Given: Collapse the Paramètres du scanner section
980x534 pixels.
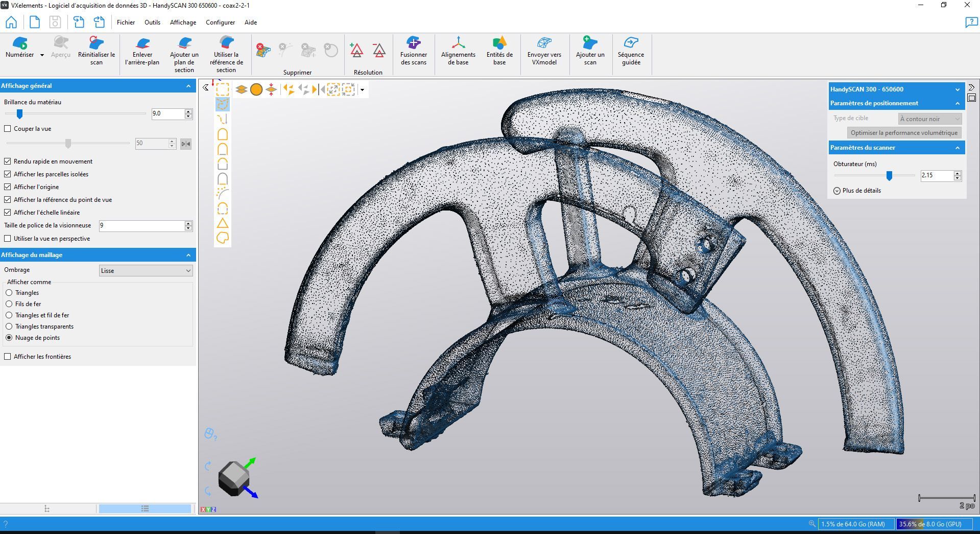Looking at the screenshot, I should (x=957, y=148).
